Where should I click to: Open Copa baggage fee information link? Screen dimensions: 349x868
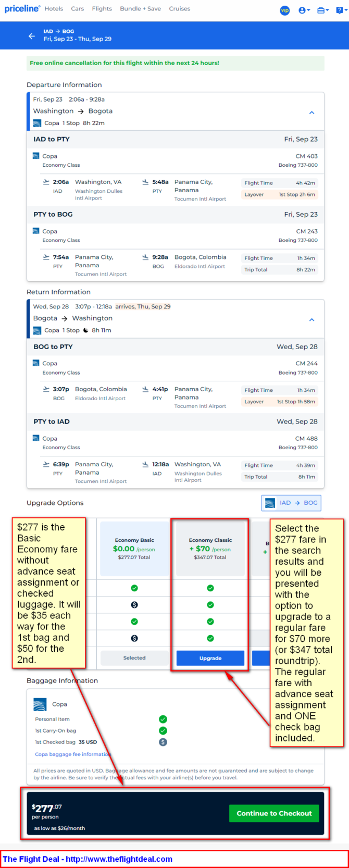click(x=72, y=754)
